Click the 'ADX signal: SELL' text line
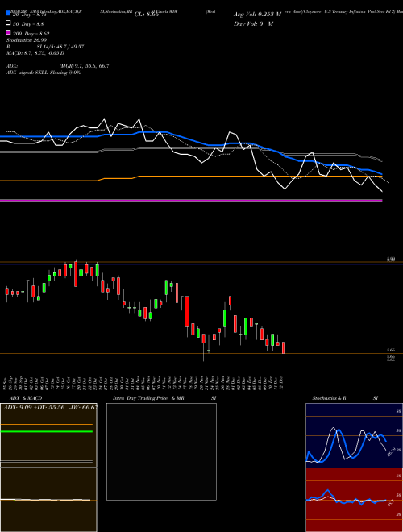Screen dimensions: 403x532 coord(44,73)
